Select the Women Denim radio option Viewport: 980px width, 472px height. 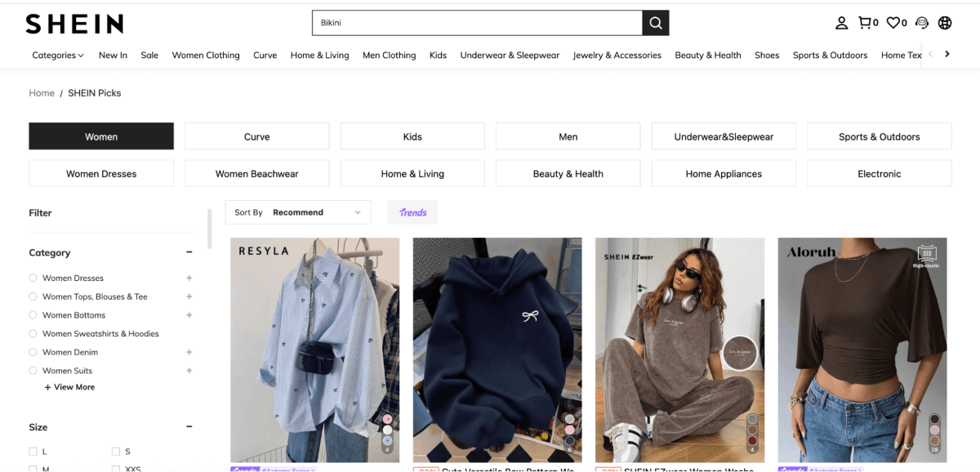point(33,353)
